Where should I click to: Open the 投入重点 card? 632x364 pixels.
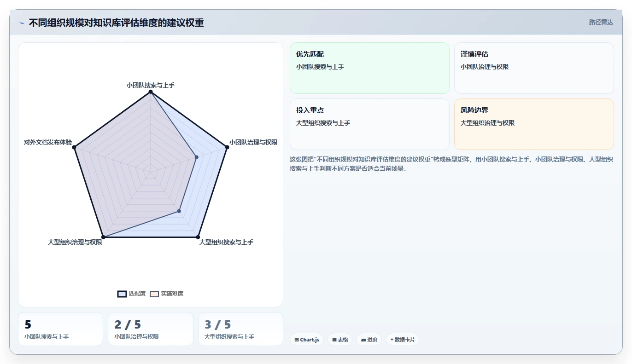click(369, 124)
